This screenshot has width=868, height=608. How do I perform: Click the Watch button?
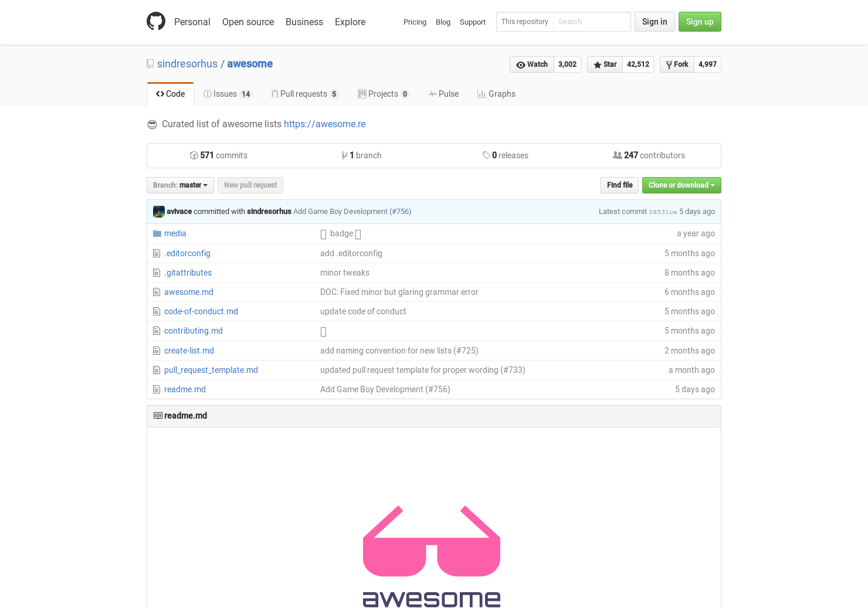click(532, 64)
